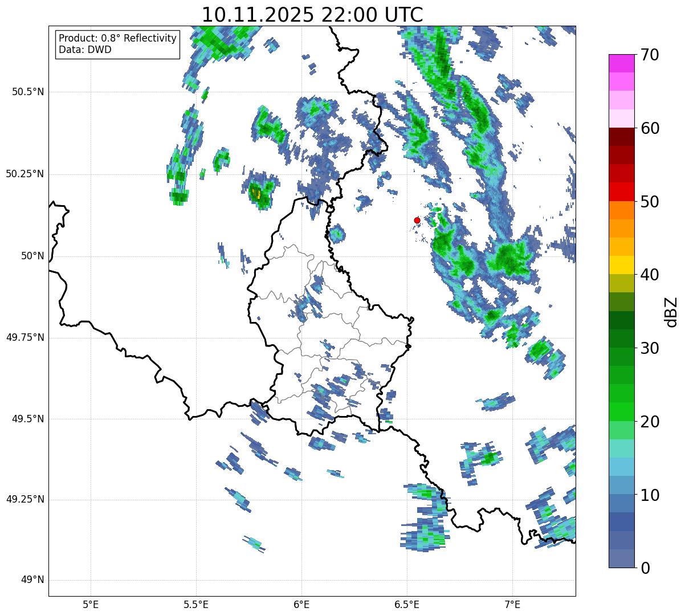The width and height of the screenshot is (685, 616).
Task: Click the Data: DWD text
Action: (85, 50)
